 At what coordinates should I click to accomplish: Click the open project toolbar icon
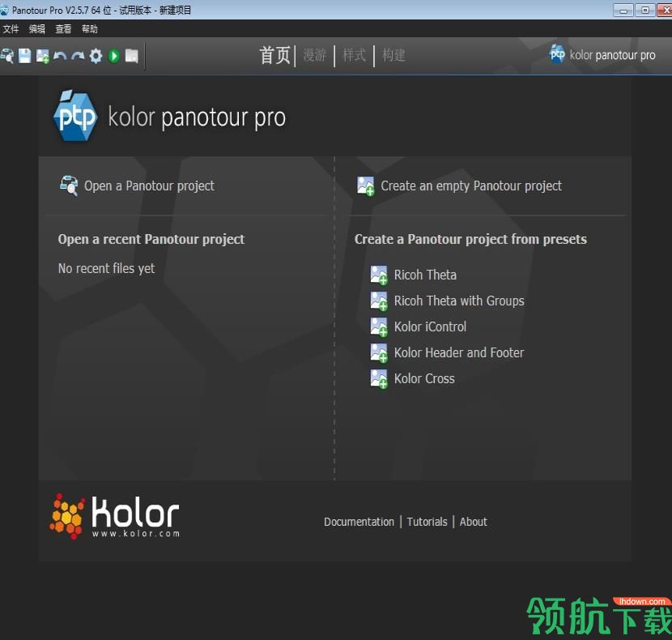[x=7, y=56]
